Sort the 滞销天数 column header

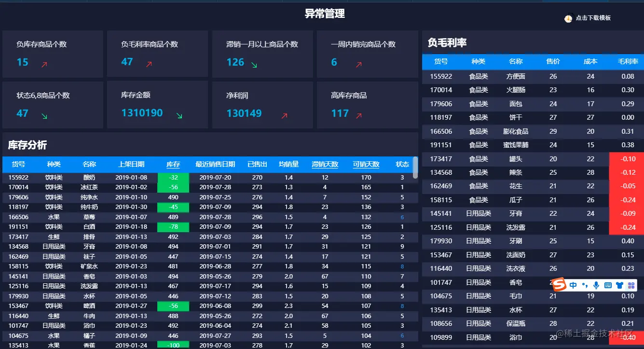(x=325, y=164)
